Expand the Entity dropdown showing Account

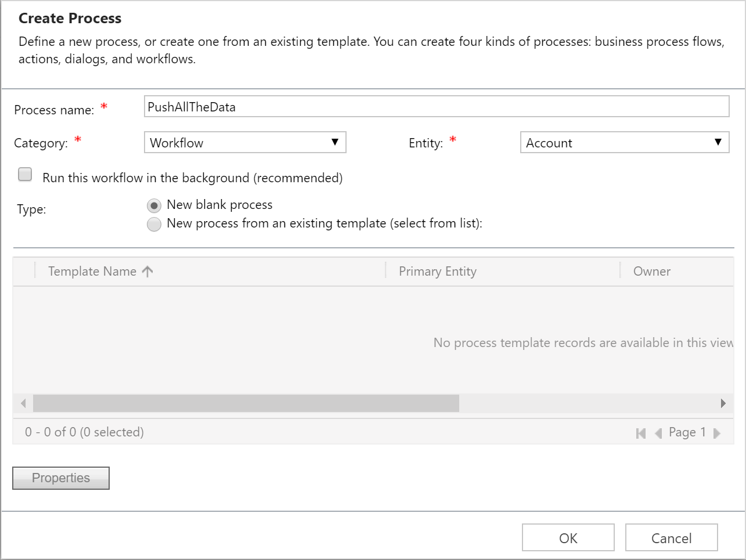click(x=624, y=142)
